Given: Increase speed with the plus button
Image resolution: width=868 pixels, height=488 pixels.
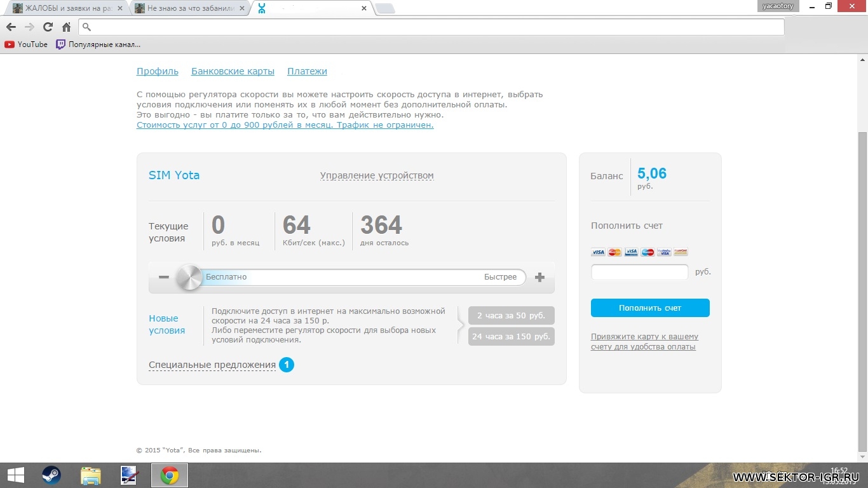Looking at the screenshot, I should [539, 277].
